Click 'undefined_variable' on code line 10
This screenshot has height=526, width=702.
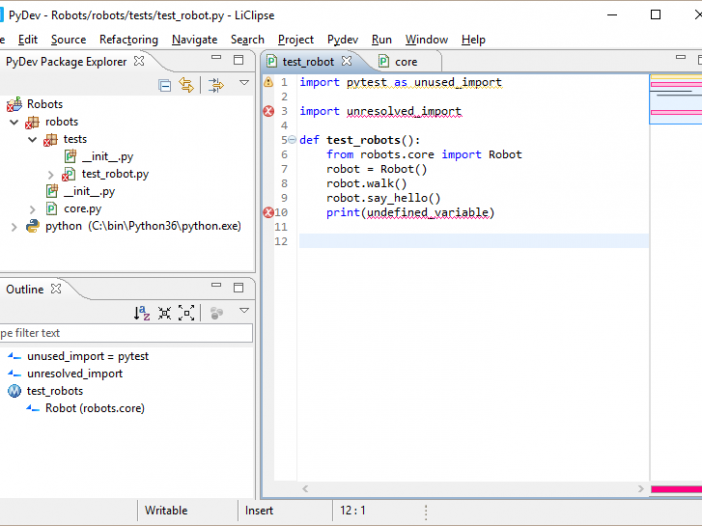pyautogui.click(x=428, y=212)
